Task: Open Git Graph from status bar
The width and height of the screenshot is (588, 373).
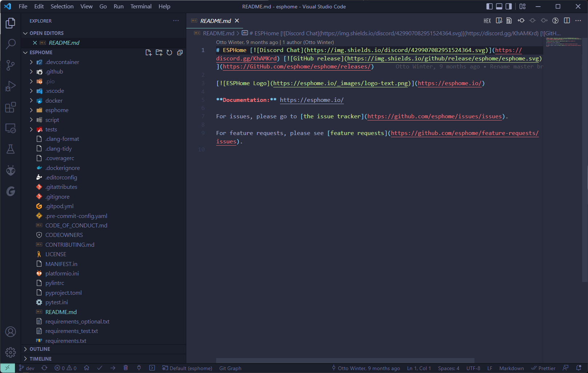Action: click(x=230, y=368)
